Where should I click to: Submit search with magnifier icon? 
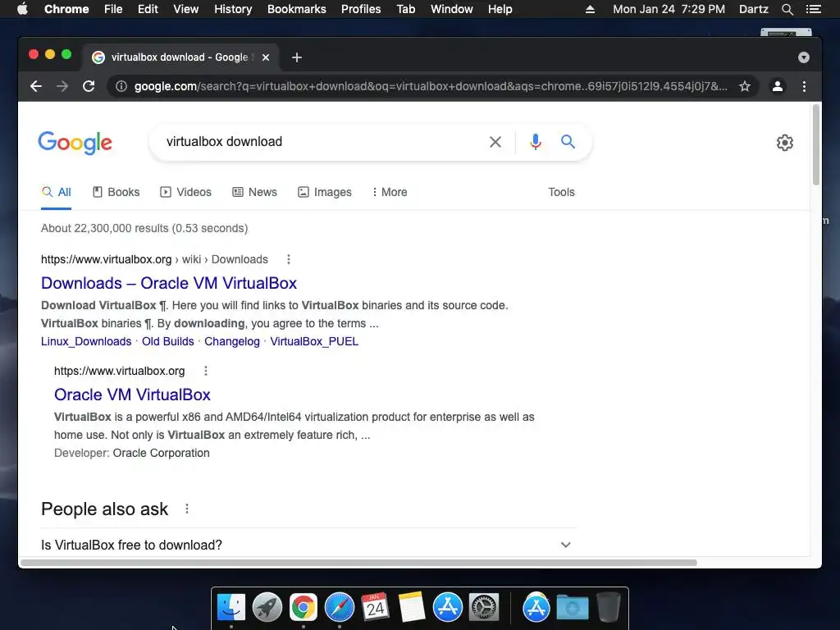[x=568, y=142]
